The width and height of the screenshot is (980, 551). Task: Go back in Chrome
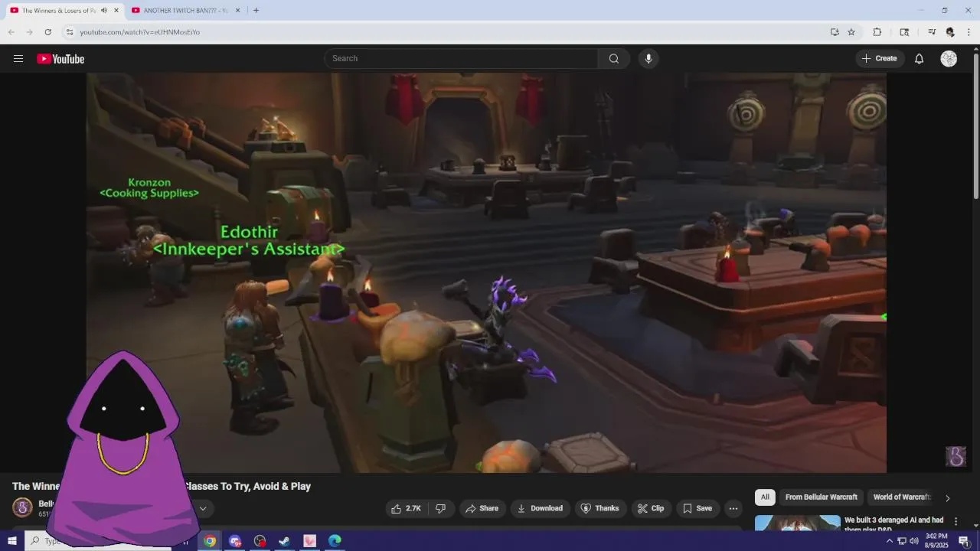pyautogui.click(x=11, y=32)
